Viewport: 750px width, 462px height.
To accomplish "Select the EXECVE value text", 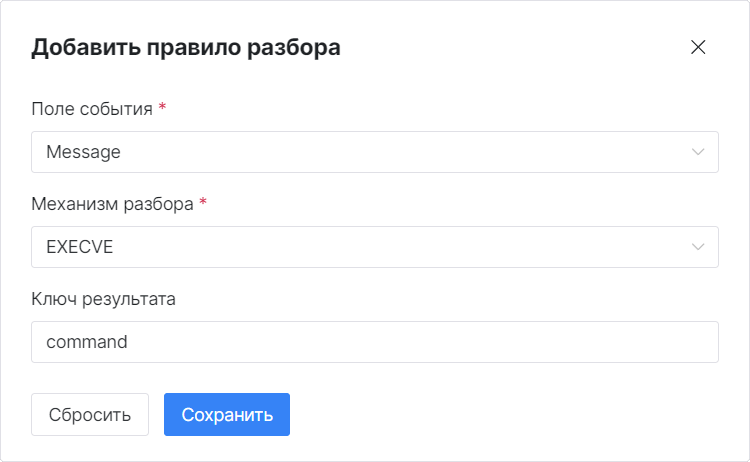I will [x=80, y=247].
